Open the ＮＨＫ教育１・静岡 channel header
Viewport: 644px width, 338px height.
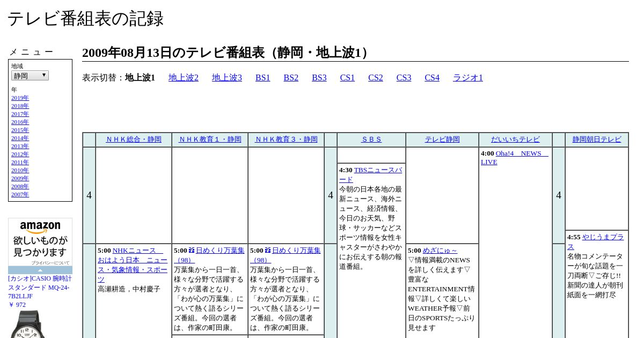click(210, 139)
